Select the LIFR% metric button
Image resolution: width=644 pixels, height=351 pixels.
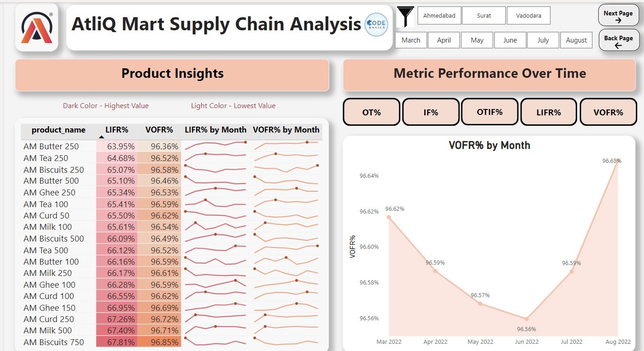[x=549, y=112]
